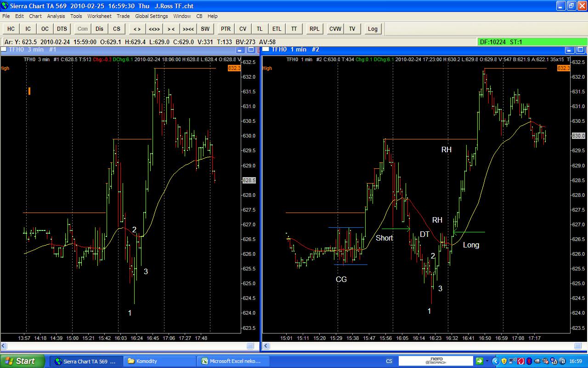Image resolution: width=588 pixels, height=368 pixels.
Task: Click the RPL toolbar button
Action: 314,29
